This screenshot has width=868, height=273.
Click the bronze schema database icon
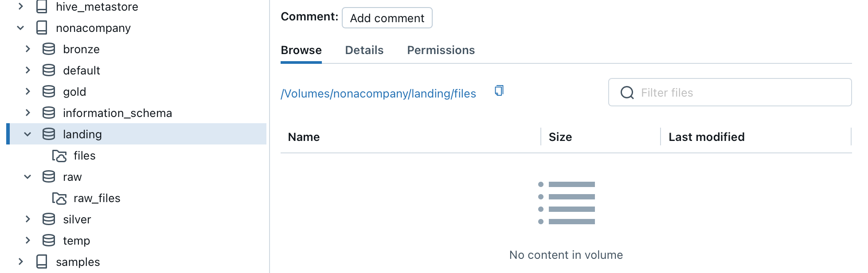(x=49, y=49)
